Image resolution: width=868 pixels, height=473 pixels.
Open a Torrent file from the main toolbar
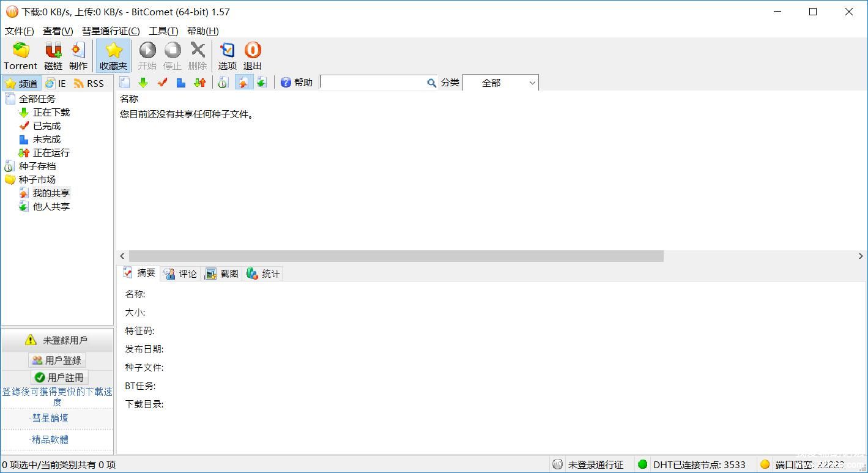click(x=21, y=56)
